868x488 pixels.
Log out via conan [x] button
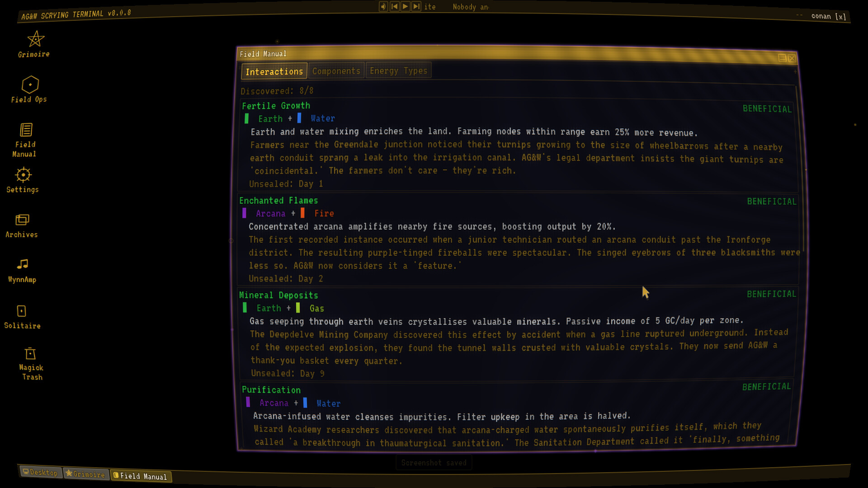828,16
